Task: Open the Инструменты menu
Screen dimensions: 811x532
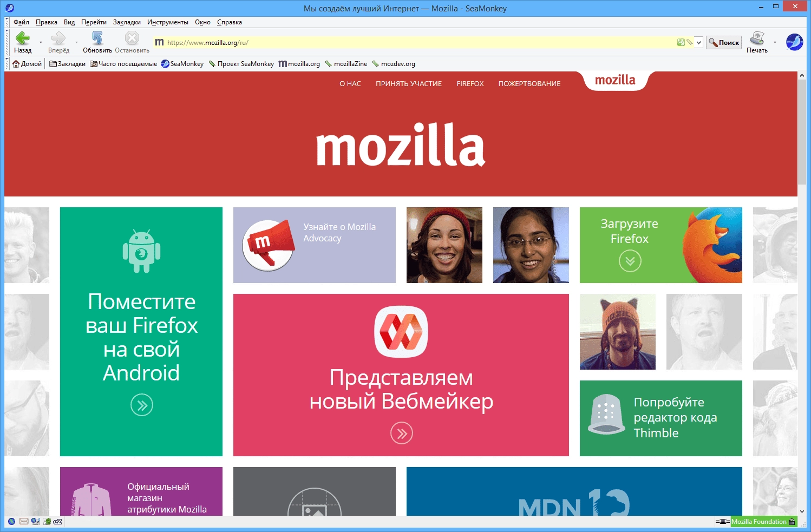Action: click(168, 22)
